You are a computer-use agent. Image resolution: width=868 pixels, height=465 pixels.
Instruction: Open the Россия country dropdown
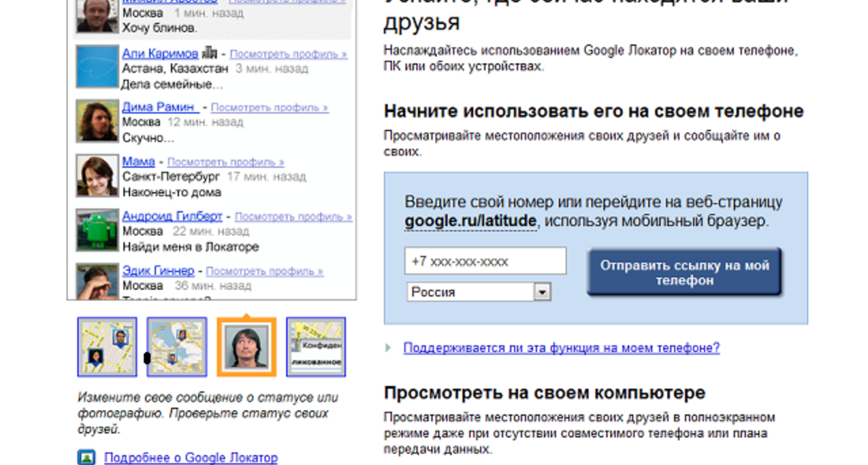(x=541, y=291)
